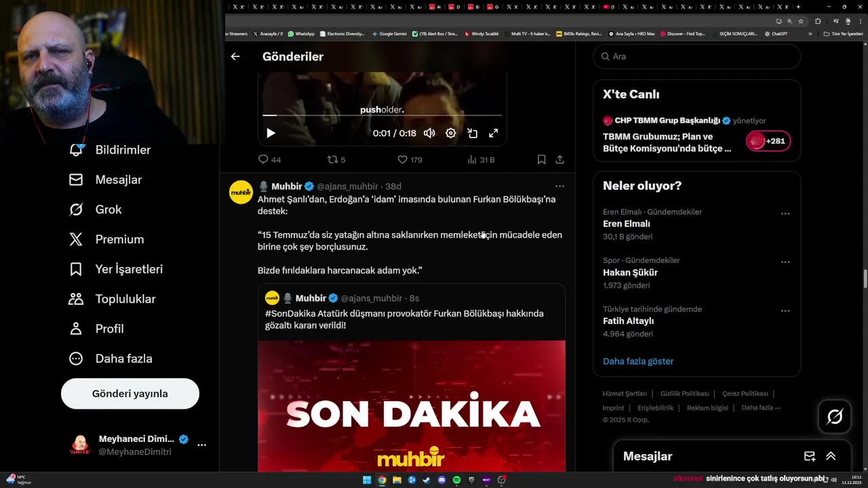Open ChatGPT bookmark

point(776,33)
